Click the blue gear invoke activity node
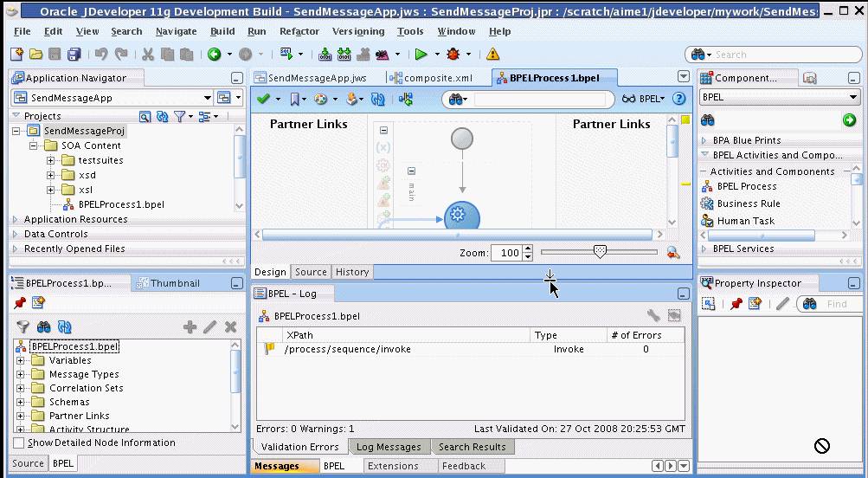Viewport: 868px width, 478px height. pos(461,216)
